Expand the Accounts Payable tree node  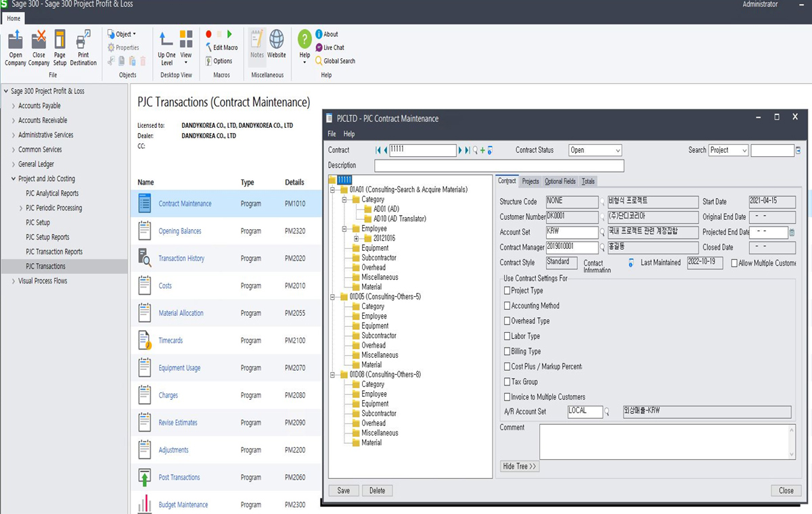[x=14, y=106]
